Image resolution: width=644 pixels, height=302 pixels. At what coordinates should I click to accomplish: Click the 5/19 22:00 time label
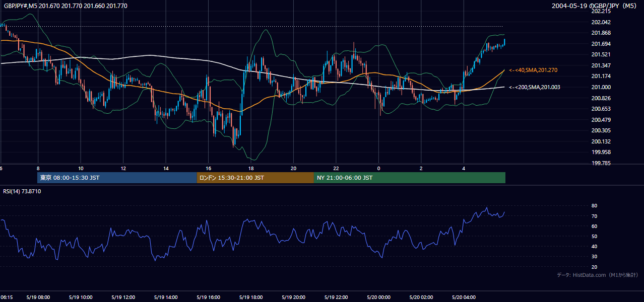pos(336,297)
